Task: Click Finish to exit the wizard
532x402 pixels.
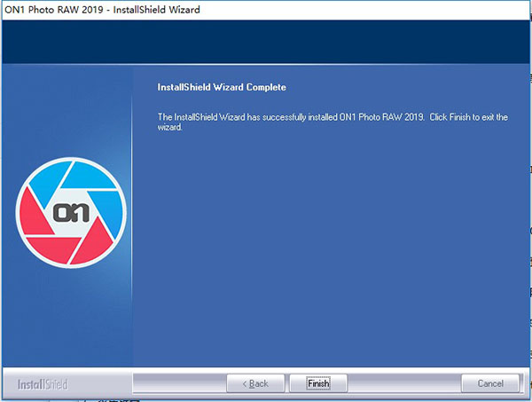Action: pos(318,383)
